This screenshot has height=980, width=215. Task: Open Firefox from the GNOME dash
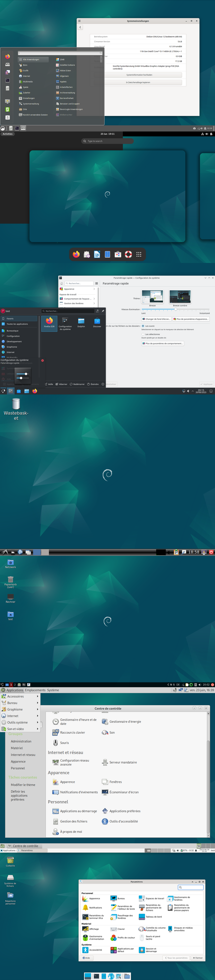tap(76, 255)
